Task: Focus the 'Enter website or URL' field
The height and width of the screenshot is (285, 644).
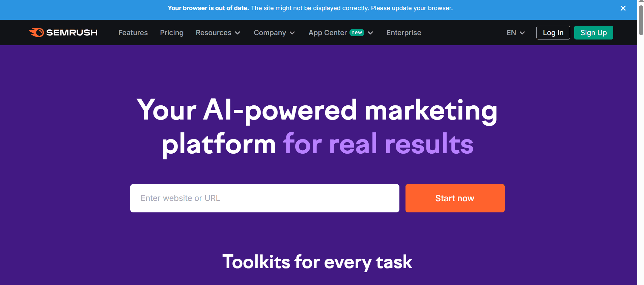Action: click(264, 198)
